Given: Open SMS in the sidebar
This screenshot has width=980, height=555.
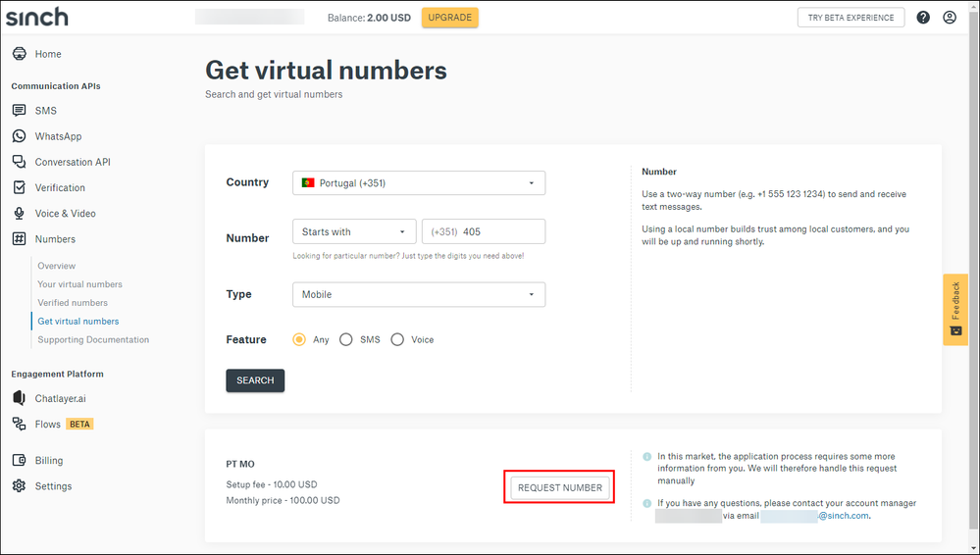Looking at the screenshot, I should click(x=46, y=111).
